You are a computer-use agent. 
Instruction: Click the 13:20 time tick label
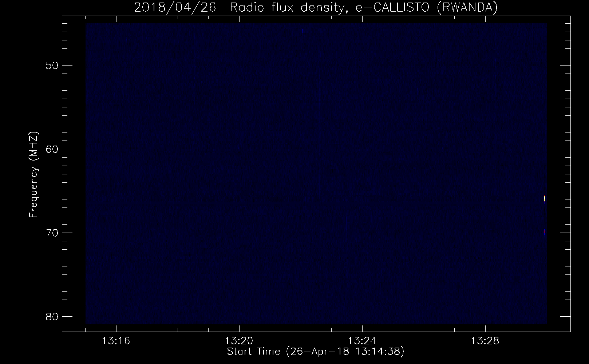pos(239,341)
